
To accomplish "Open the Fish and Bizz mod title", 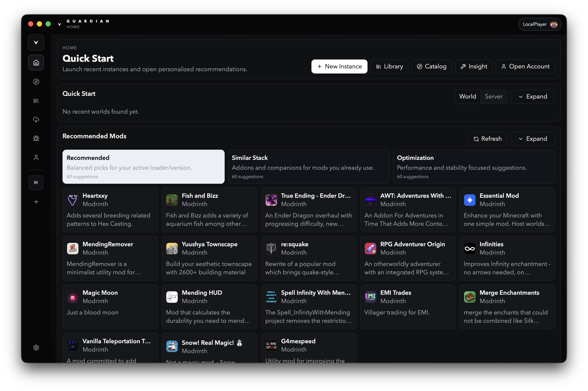I will 200,196.
